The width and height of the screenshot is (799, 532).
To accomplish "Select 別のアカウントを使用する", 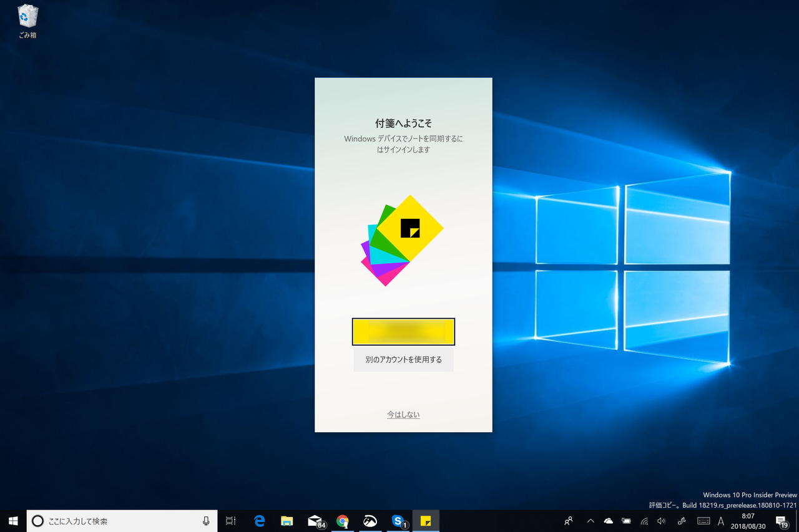I will pyautogui.click(x=403, y=359).
